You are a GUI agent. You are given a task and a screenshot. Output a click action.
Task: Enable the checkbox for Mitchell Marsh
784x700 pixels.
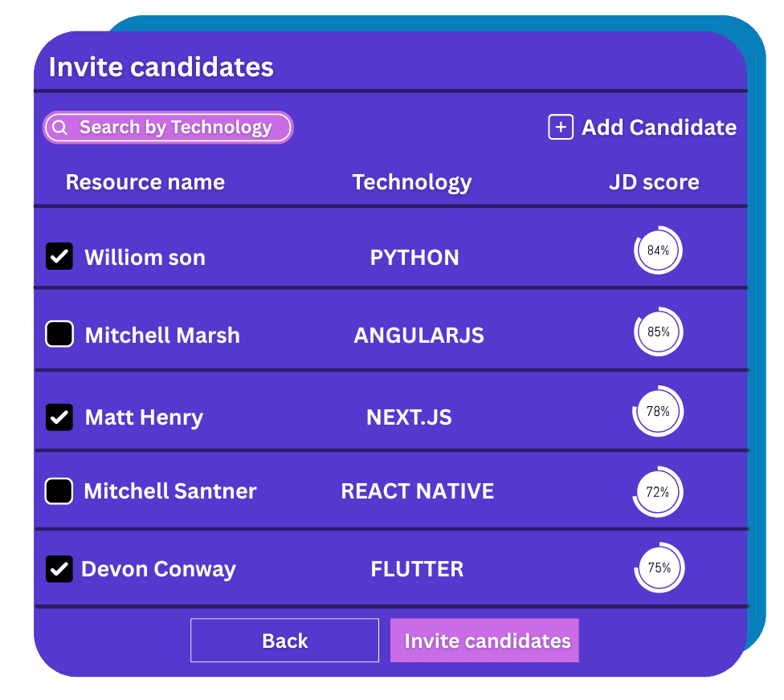(x=60, y=335)
